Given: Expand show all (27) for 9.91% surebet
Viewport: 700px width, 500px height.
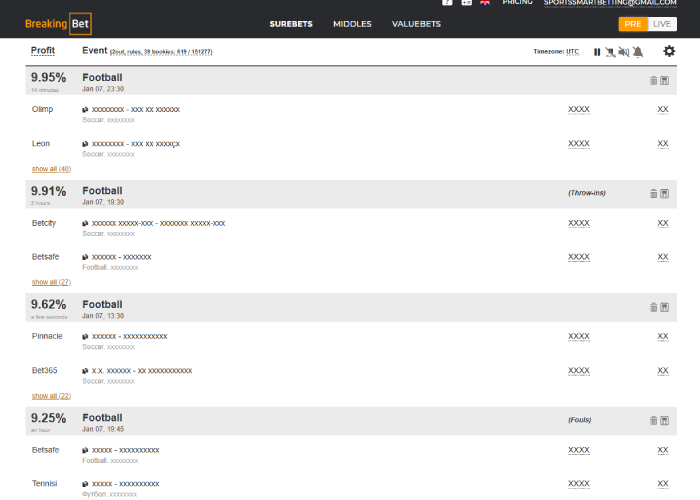Looking at the screenshot, I should pos(51,282).
